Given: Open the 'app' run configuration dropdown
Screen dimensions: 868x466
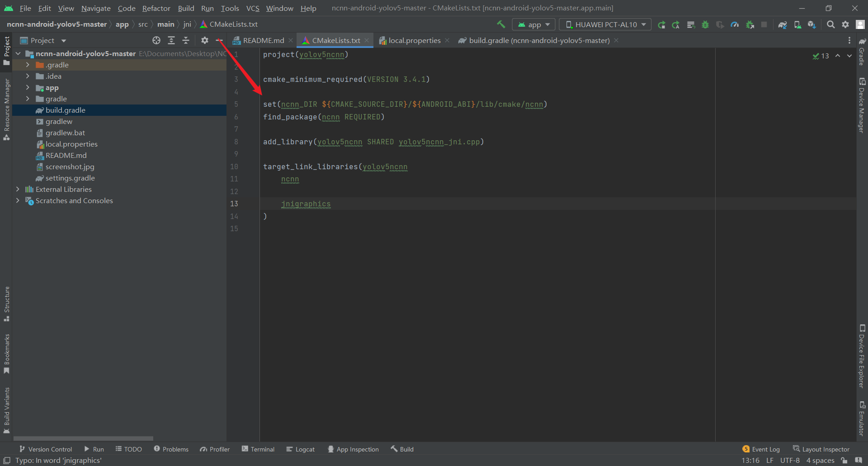Looking at the screenshot, I should (533, 24).
